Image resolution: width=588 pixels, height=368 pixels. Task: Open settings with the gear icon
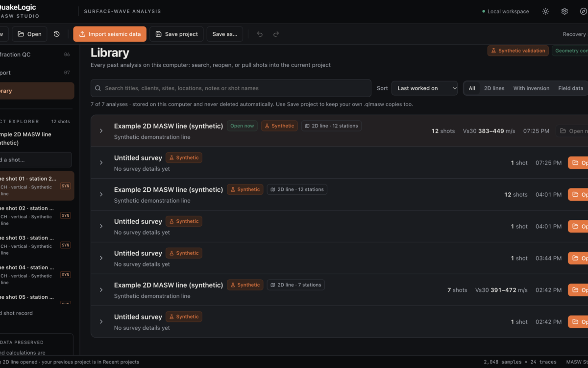click(564, 11)
